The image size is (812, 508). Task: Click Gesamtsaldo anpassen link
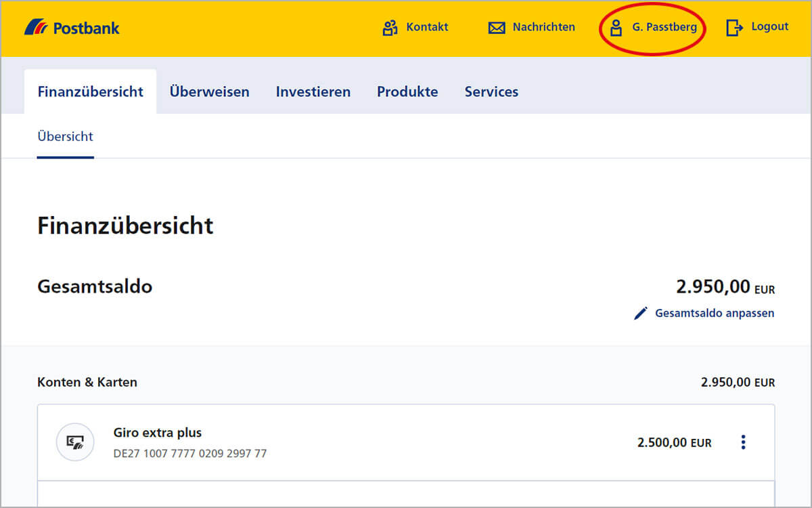715,313
